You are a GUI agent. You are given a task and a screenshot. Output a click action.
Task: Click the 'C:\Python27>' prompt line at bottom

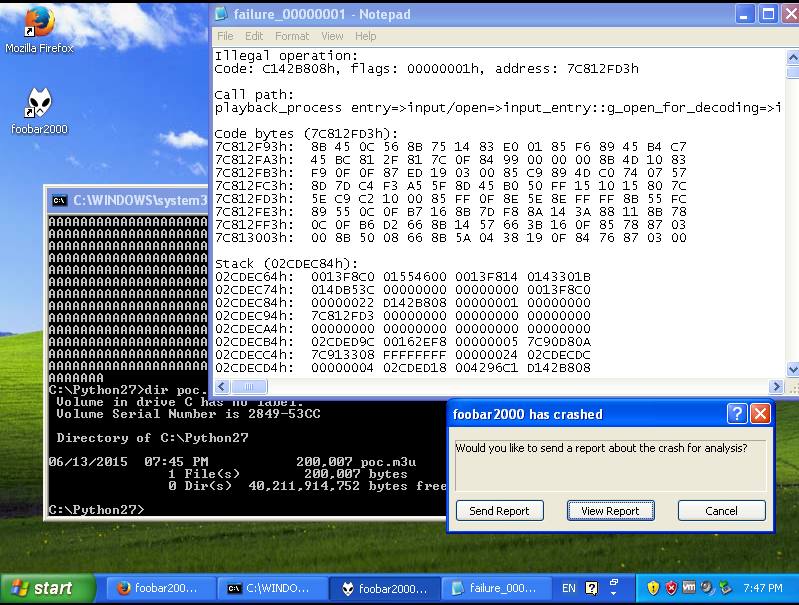click(96, 510)
